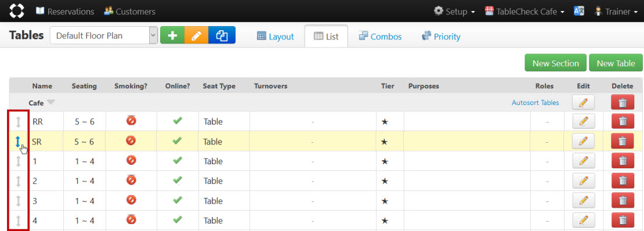Open the Combos tab
Viewport: 644px width, 231px height.
pyautogui.click(x=380, y=37)
